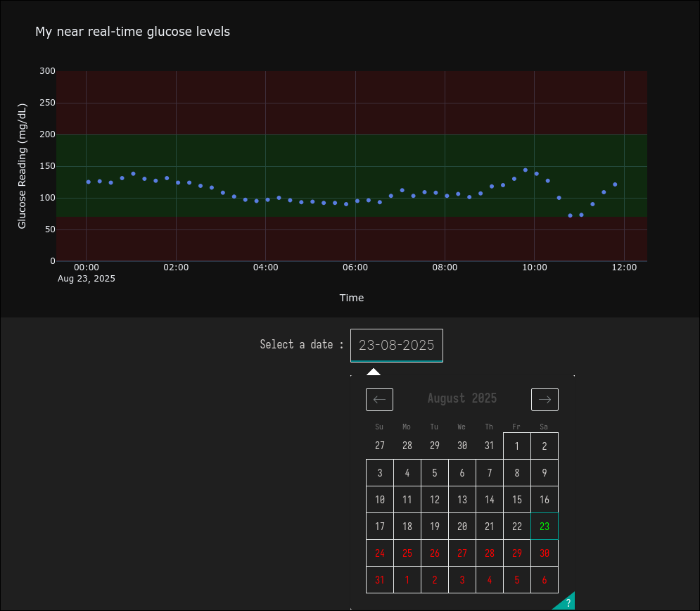This screenshot has height=611, width=700.
Task: Open help via the question mark corner icon
Action: pos(567,601)
